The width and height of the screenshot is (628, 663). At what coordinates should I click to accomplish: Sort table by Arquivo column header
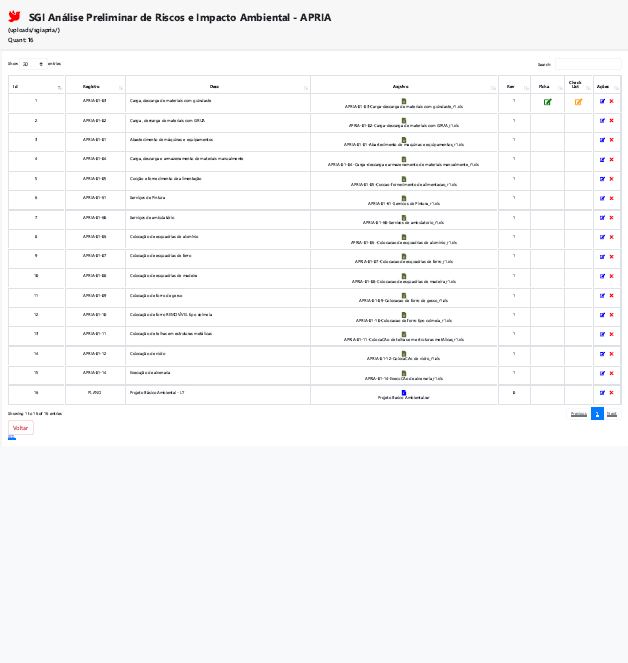click(403, 86)
